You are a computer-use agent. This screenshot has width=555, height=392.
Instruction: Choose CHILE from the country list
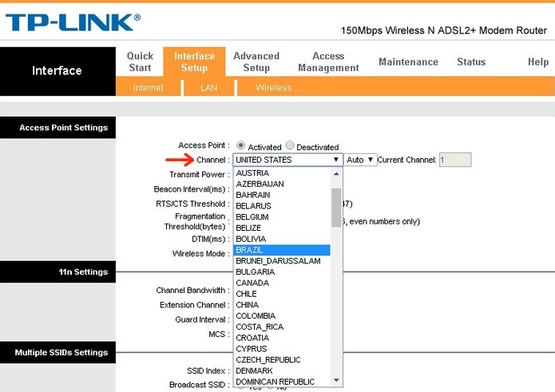pyautogui.click(x=282, y=294)
